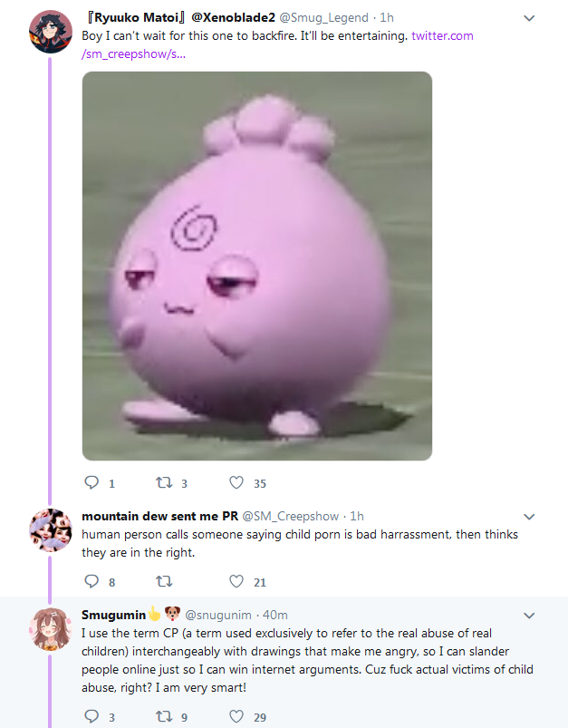This screenshot has width=568, height=728.
Task: Like the Ryuuko Matoi tweet
Action: click(236, 483)
